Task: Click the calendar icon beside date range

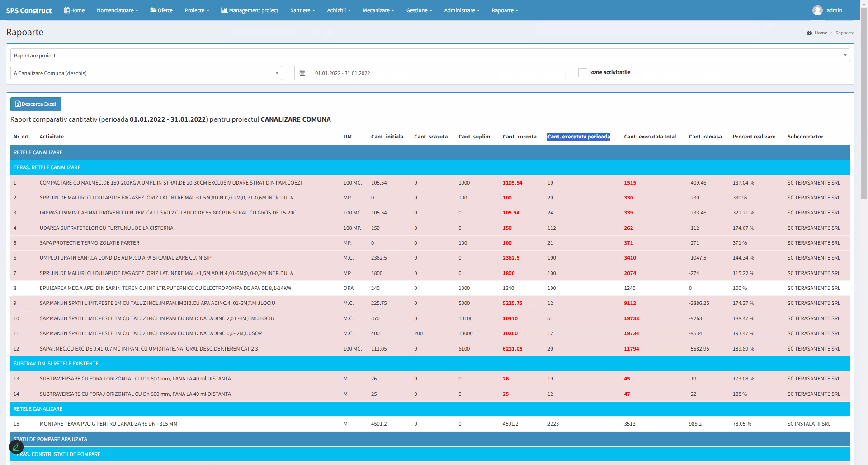Action: 302,73
